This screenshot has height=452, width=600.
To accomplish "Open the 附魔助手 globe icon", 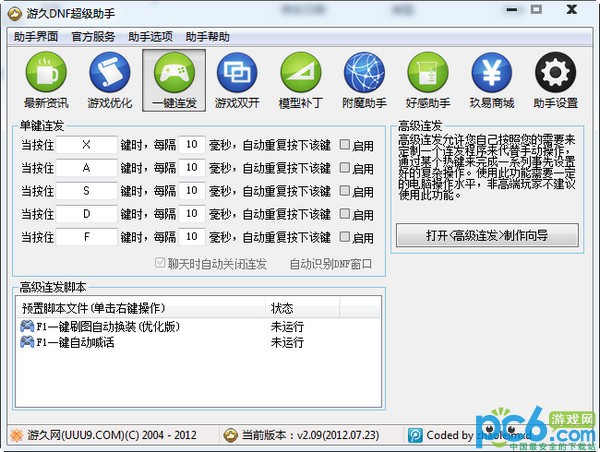I will coord(364,73).
